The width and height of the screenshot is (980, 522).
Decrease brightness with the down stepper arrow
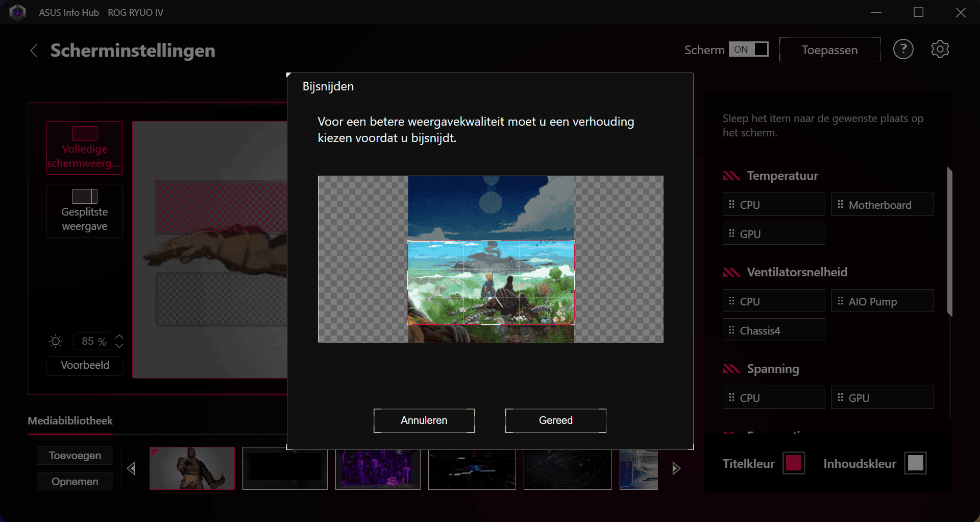pos(119,346)
